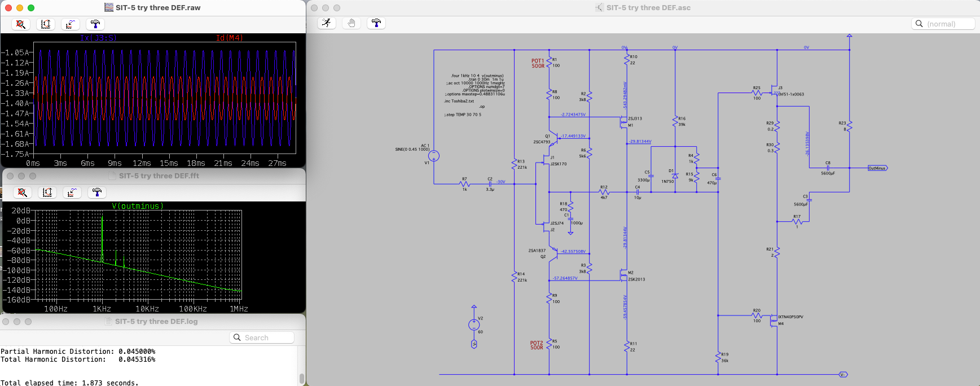Select zener diode D1 1N750

click(x=675, y=176)
